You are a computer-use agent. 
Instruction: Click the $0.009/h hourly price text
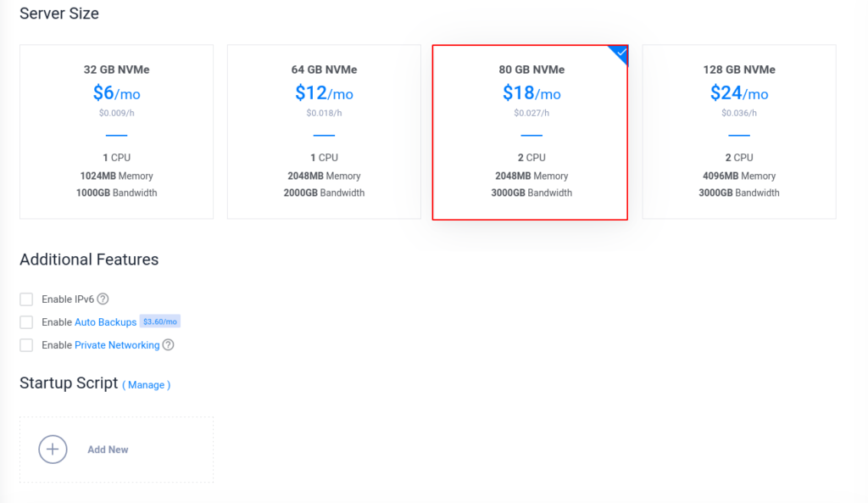pyautogui.click(x=116, y=113)
